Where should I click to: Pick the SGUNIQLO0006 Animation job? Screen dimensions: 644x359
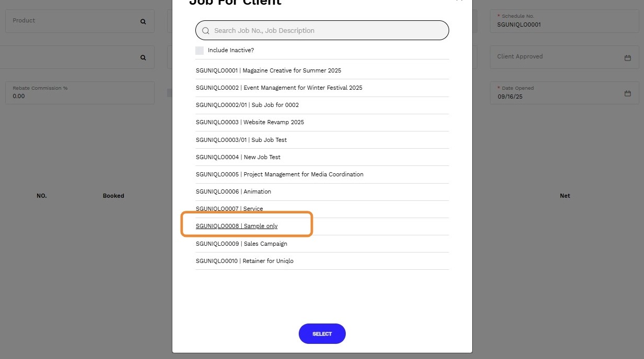(233, 192)
